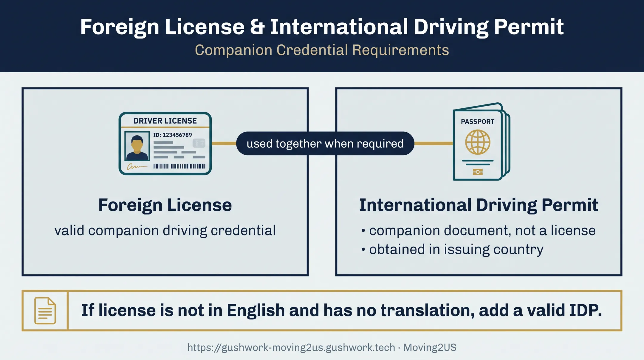Click the driver license card icon
This screenshot has width=644, height=360.
pyautogui.click(x=165, y=144)
